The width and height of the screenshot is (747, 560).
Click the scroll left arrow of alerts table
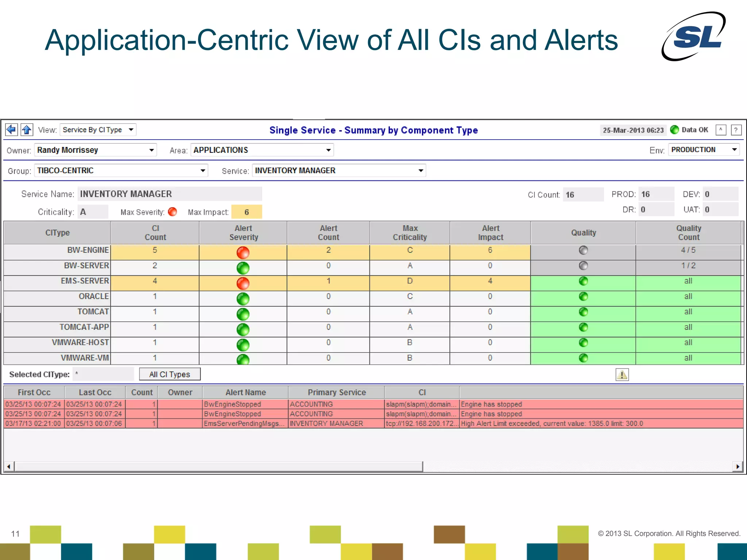9,466
